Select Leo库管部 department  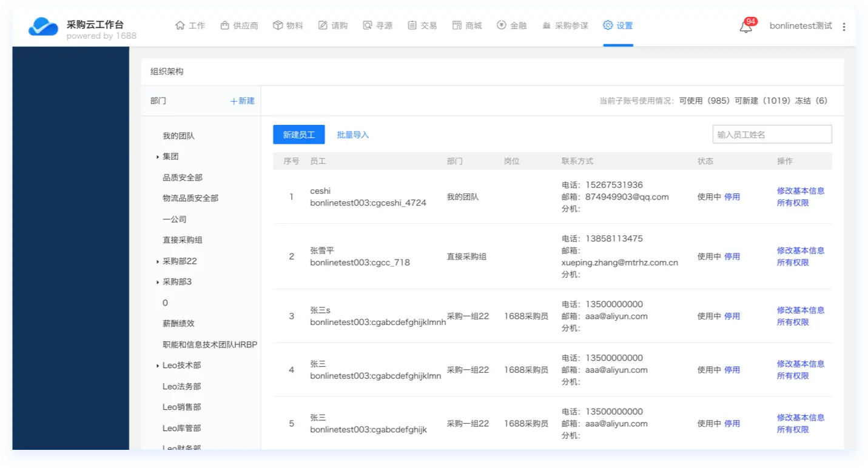[181, 428]
